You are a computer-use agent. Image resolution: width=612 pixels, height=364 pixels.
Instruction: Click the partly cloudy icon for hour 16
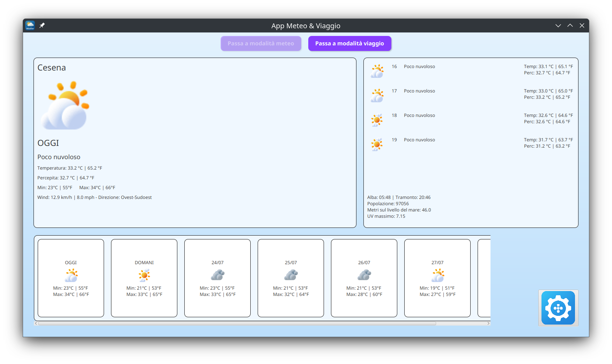377,70
